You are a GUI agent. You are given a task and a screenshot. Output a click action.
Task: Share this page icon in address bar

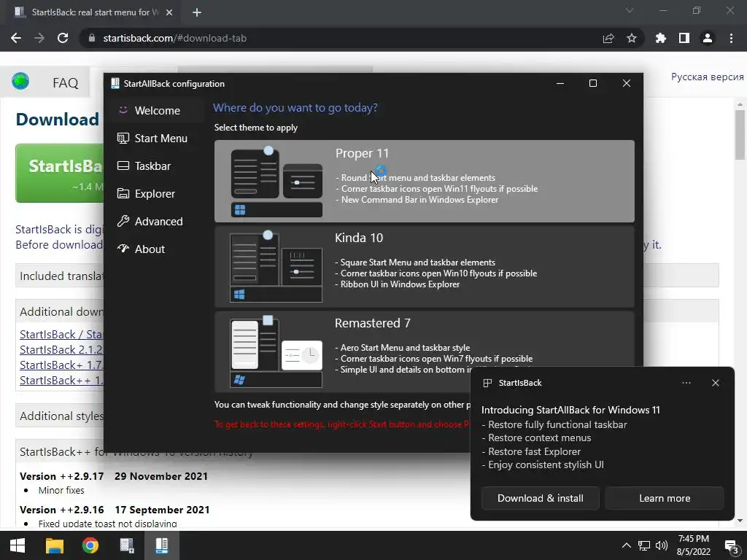click(x=608, y=38)
